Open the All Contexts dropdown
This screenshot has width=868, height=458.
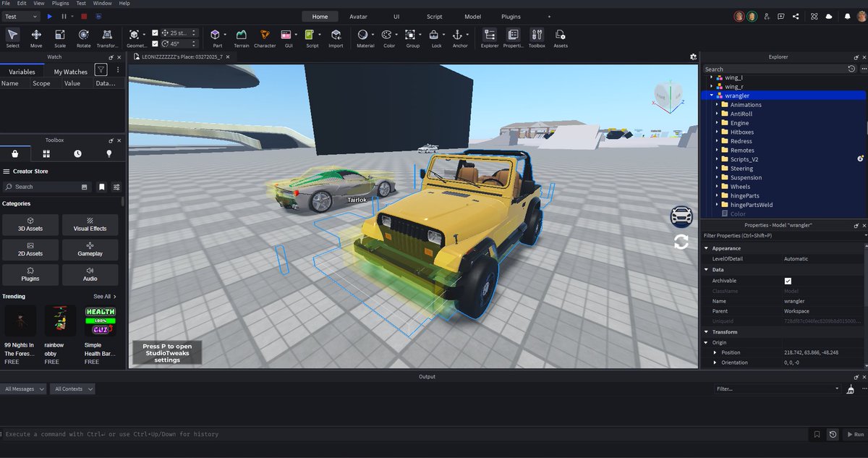click(x=73, y=389)
